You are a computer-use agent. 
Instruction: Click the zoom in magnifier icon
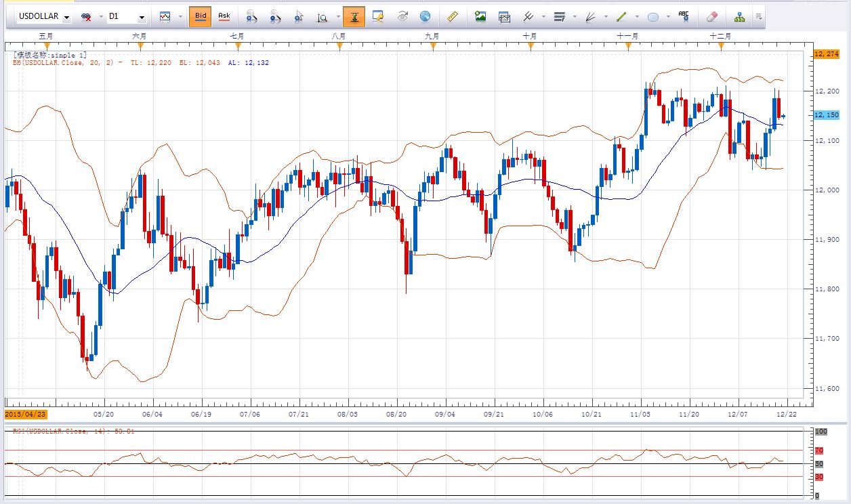click(251, 17)
